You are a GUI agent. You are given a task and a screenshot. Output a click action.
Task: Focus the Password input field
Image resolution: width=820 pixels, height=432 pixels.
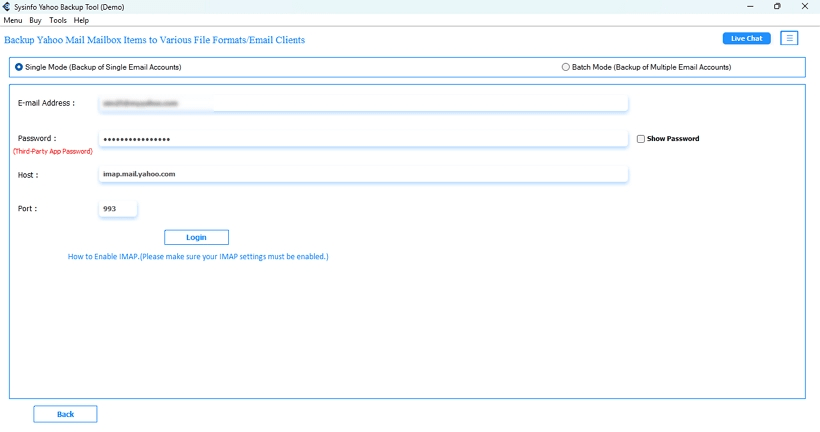tap(363, 139)
